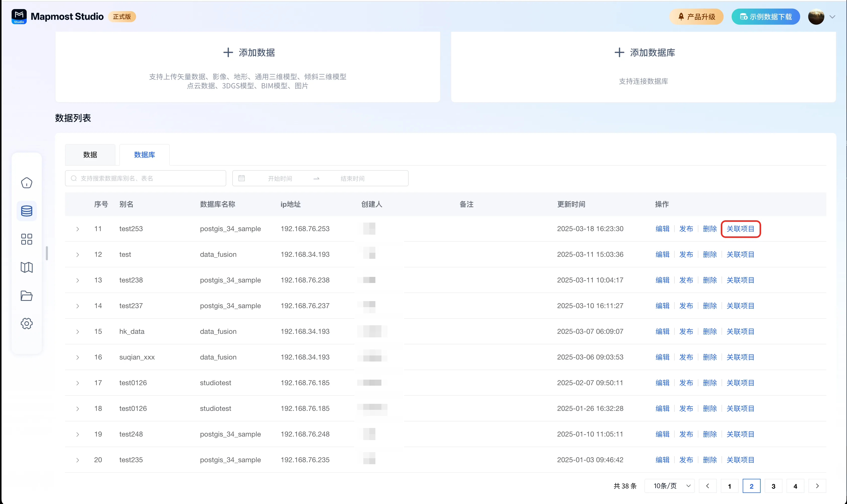Open the settings gear sidebar icon
The width and height of the screenshot is (847, 504).
point(26,323)
